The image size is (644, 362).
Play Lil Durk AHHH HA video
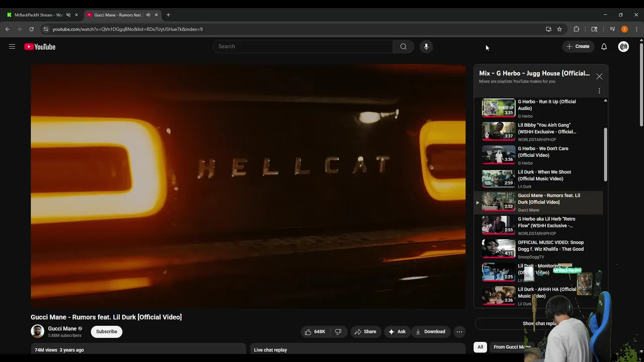click(x=538, y=296)
